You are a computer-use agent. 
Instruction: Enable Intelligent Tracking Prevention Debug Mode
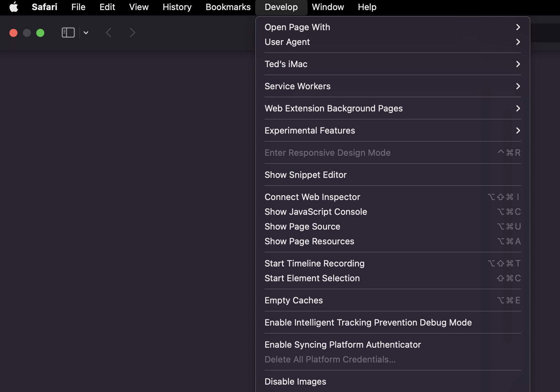(392, 323)
